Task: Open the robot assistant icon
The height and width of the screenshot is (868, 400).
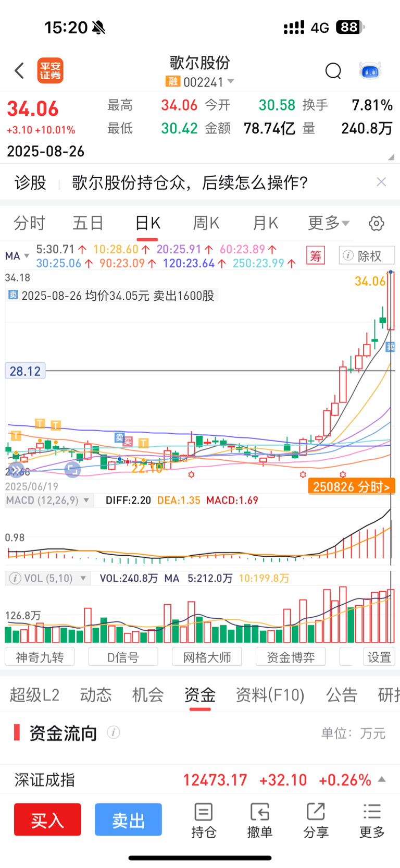Action: coord(370,70)
